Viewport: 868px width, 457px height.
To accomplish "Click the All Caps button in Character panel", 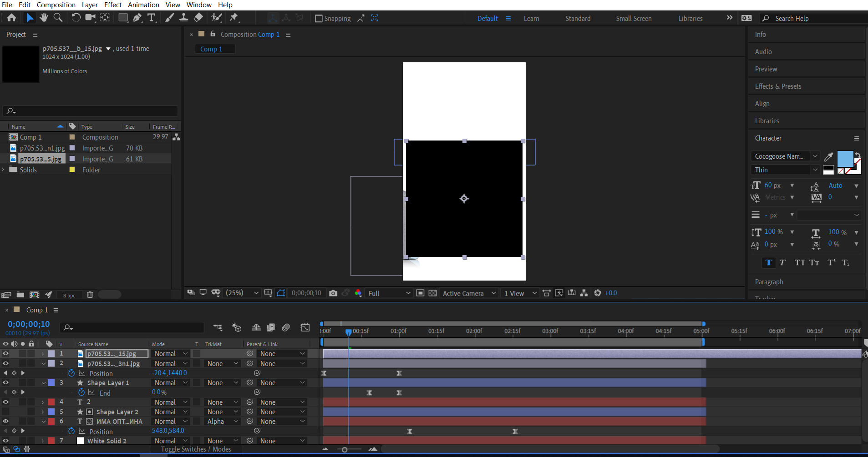I will (800, 262).
